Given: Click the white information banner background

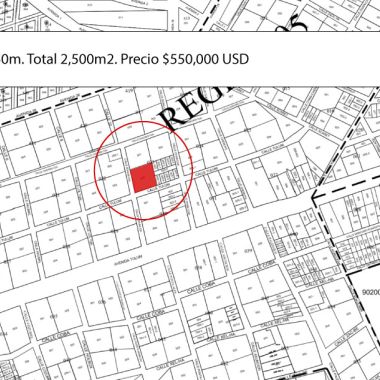Looking at the screenshot, I should [190, 59].
